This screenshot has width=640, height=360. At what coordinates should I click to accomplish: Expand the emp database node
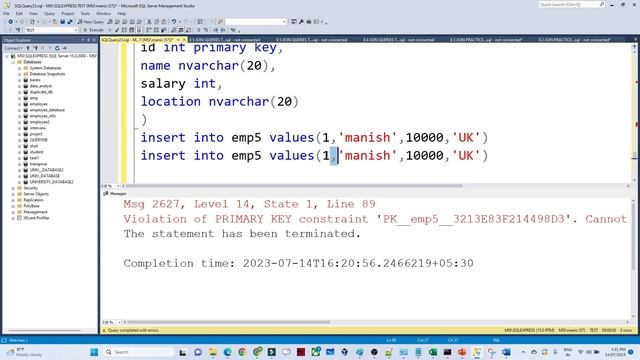click(19, 98)
